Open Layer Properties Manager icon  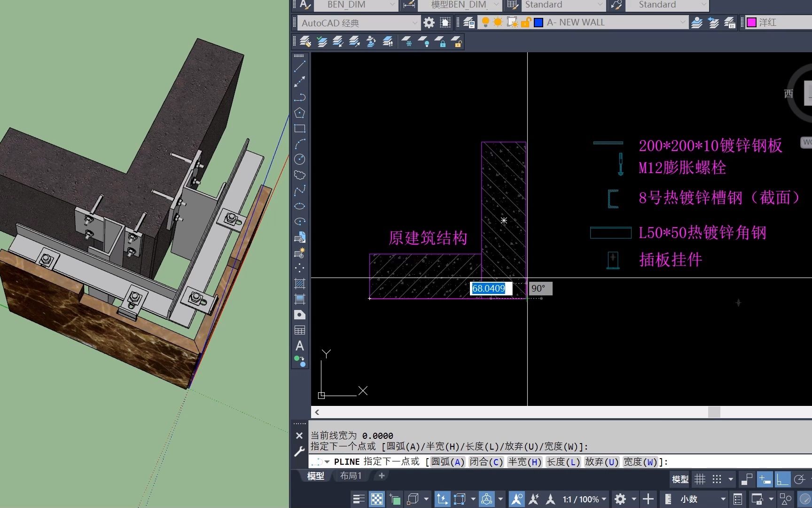468,23
